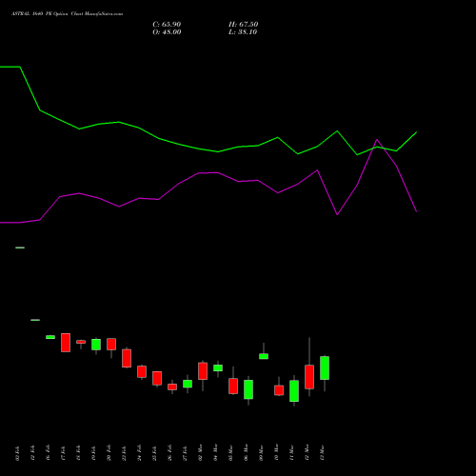Click the 17 Feb date label

(63, 453)
